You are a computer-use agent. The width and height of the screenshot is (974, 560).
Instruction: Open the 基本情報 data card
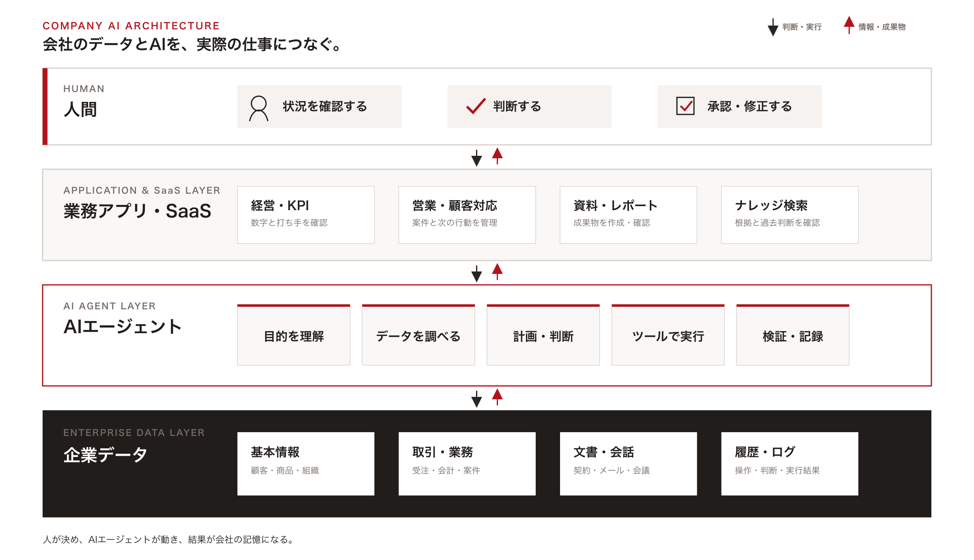[x=306, y=463]
